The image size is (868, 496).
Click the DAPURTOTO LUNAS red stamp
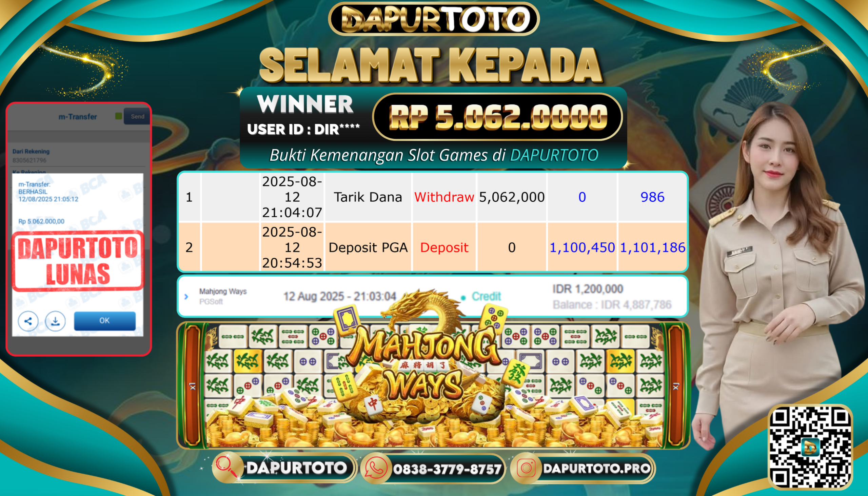tap(78, 261)
